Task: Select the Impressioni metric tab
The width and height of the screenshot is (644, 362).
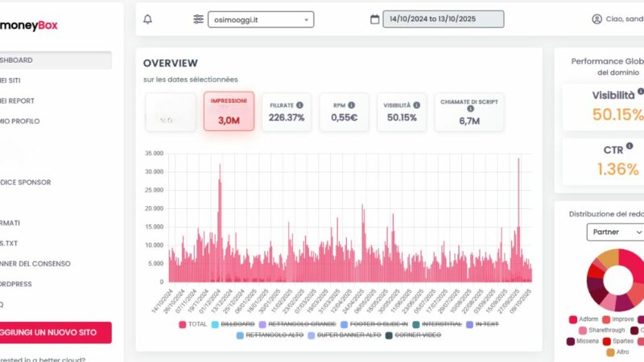Action: pos(229,111)
